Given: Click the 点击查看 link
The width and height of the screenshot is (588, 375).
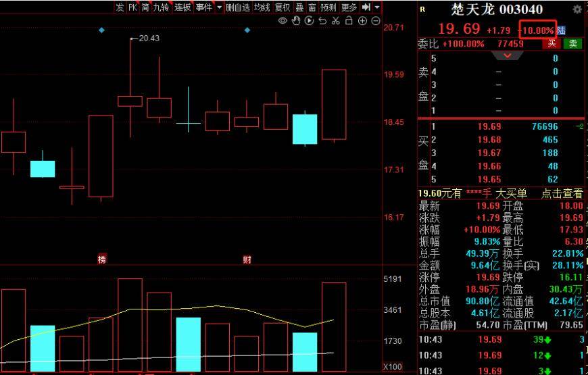Looking at the screenshot, I should click(x=562, y=193).
